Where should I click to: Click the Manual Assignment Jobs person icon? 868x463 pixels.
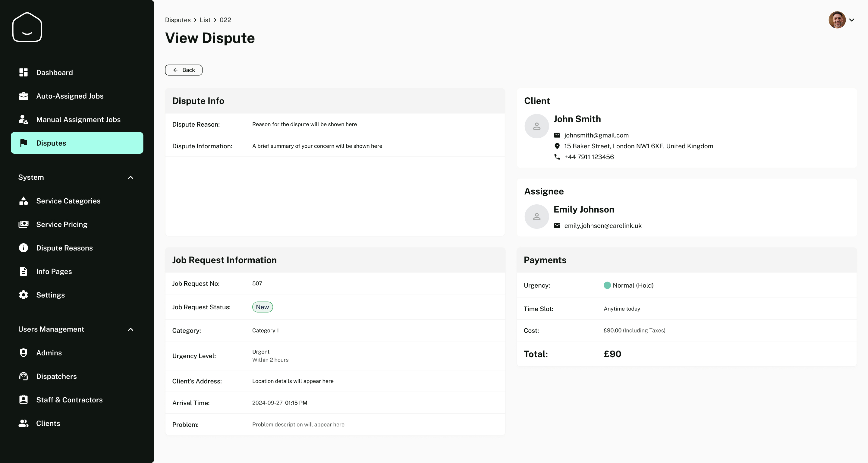coord(23,120)
